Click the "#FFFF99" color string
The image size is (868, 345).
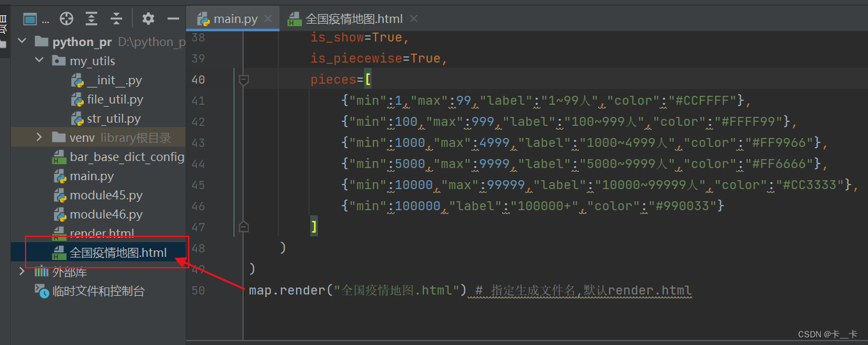click(748, 121)
